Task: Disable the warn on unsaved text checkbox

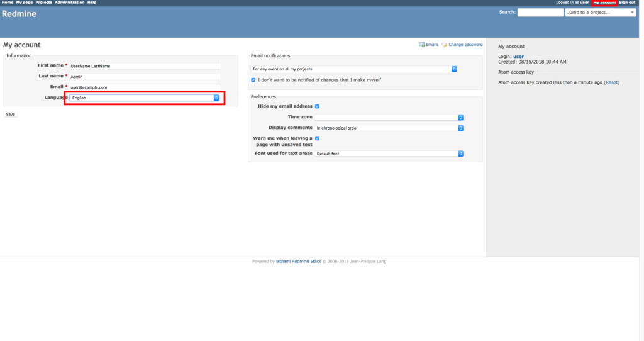Action: coord(318,138)
